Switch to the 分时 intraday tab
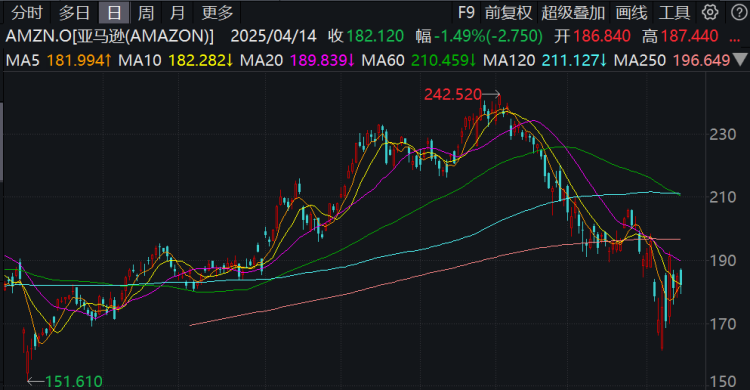Image resolution: width=750 pixels, height=390 pixels. pos(27,13)
